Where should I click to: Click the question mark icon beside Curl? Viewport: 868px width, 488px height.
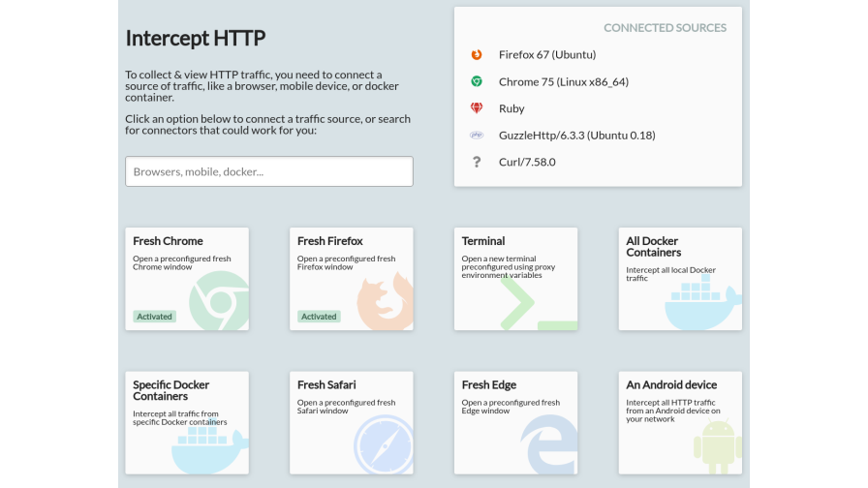[x=477, y=162]
